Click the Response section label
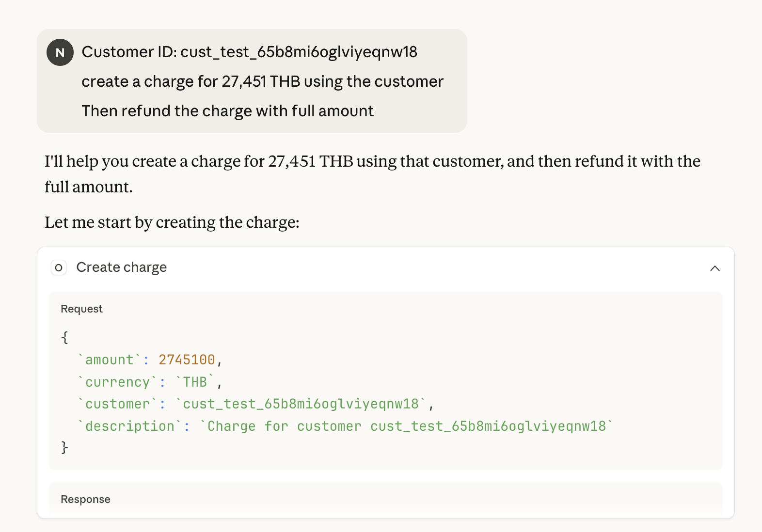Screen dimensions: 762x532 click(85, 500)
